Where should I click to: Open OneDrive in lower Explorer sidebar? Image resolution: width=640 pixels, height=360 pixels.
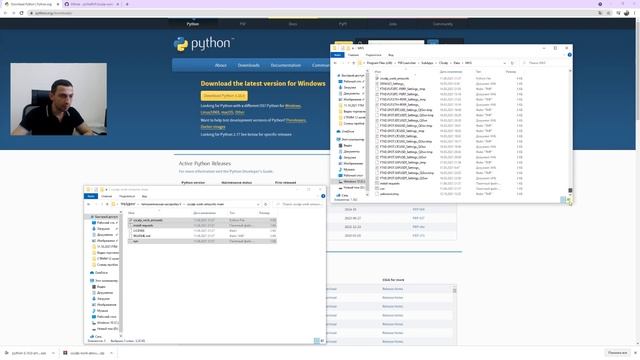coord(99,273)
